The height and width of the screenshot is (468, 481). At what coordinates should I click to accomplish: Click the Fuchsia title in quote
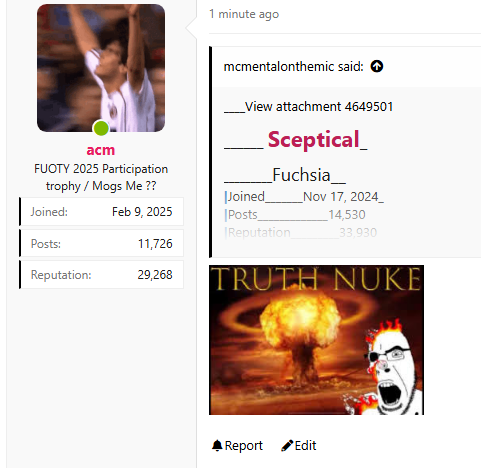(x=301, y=175)
